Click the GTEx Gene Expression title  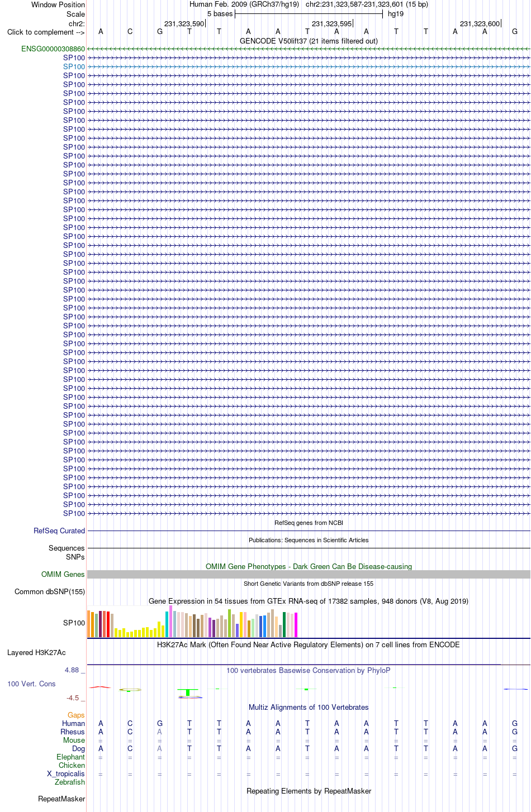(309, 601)
